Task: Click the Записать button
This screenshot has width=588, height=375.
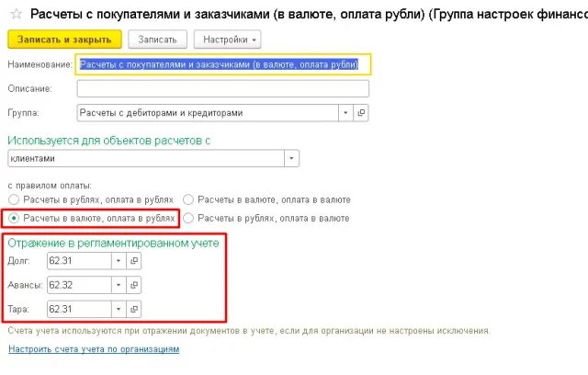Action: [157, 40]
